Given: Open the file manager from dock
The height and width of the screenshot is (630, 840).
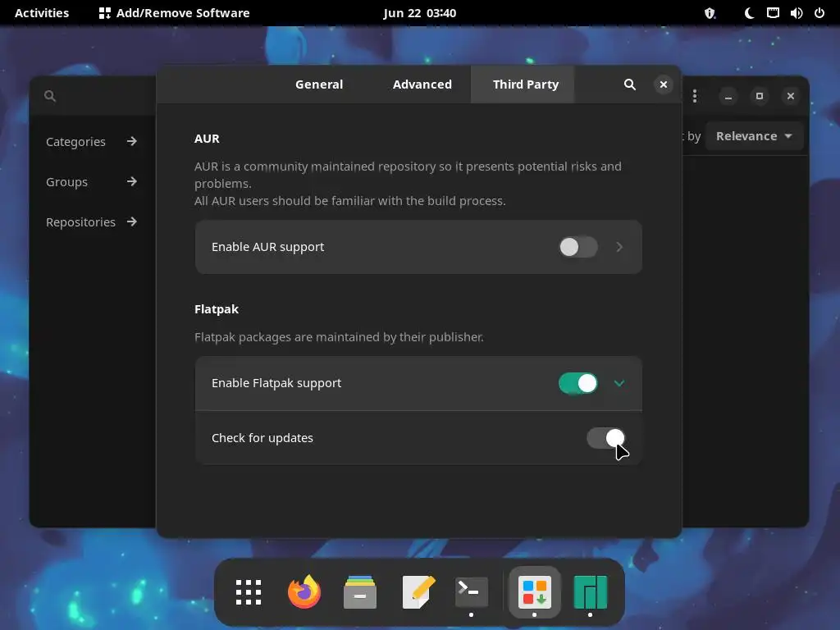Looking at the screenshot, I should (360, 592).
